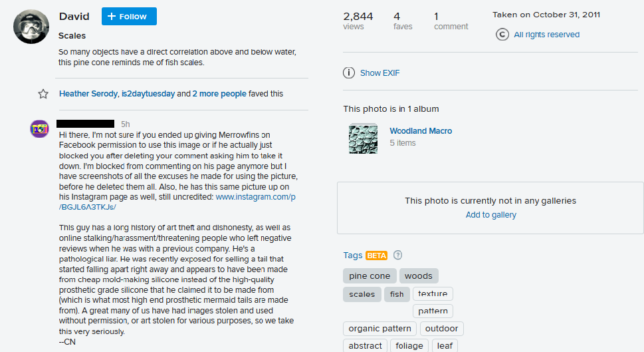The height and width of the screenshot is (352, 644).
Task: Click the star fave icon
Action: 43,94
